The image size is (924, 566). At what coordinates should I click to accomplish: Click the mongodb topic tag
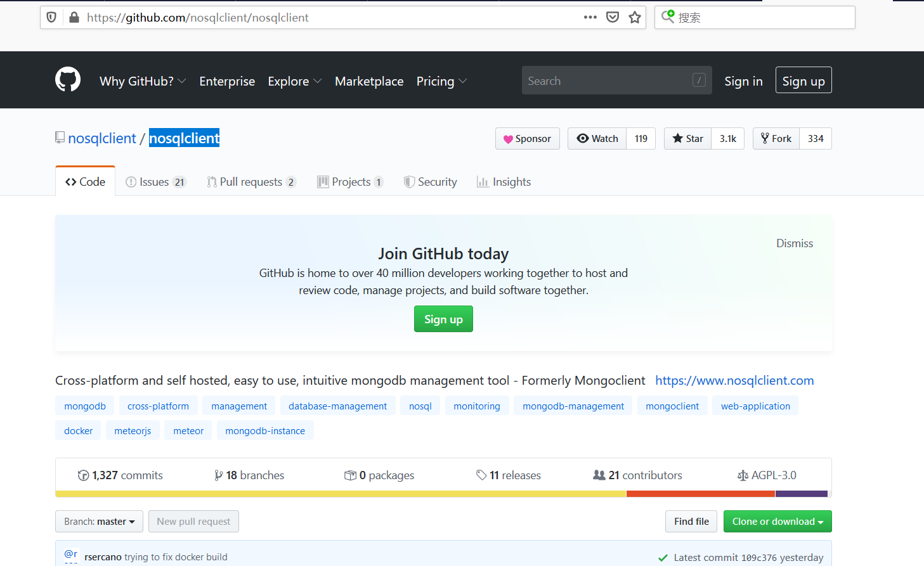click(x=85, y=406)
